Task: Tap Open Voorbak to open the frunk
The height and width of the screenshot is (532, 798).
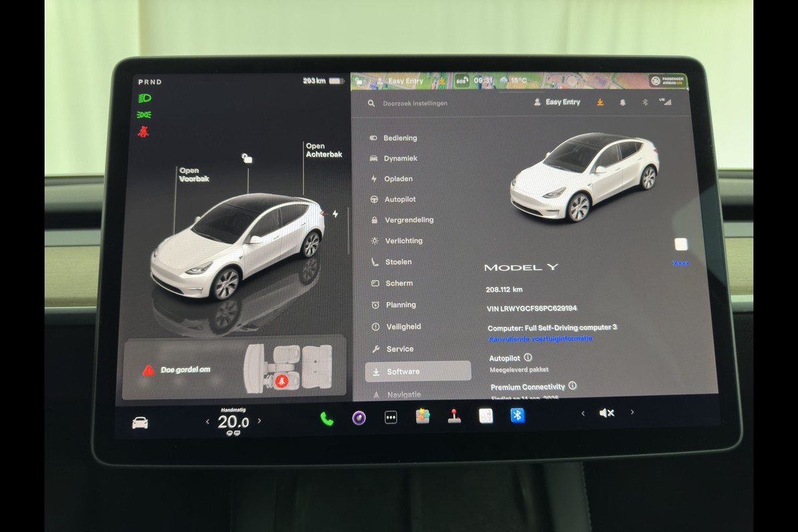Action: coord(194,175)
